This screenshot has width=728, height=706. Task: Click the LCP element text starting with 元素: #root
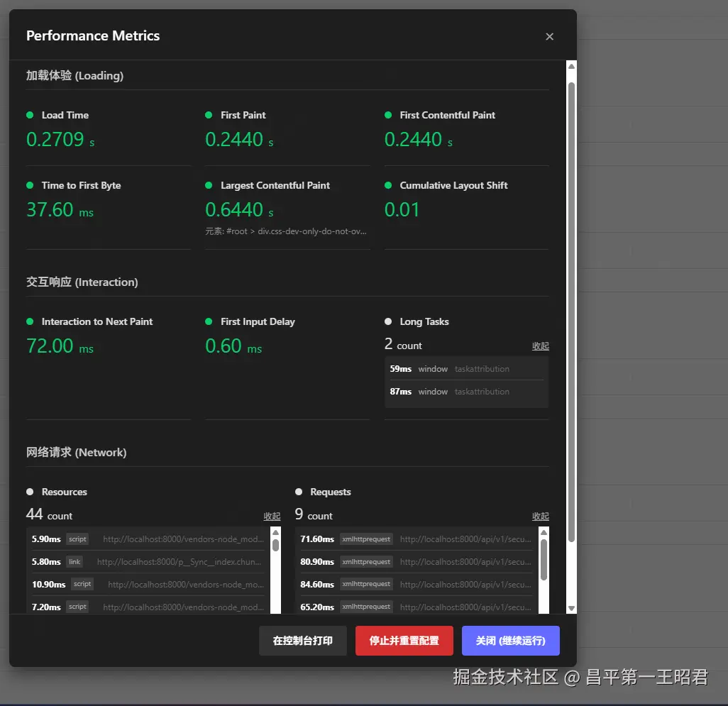tap(286, 231)
